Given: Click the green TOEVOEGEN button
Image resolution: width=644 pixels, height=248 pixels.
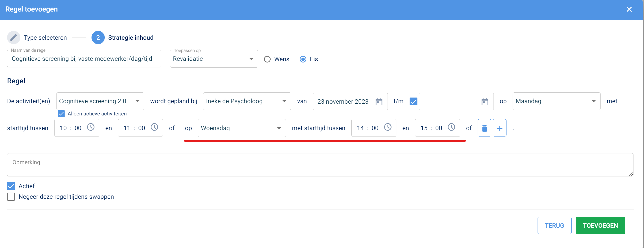Looking at the screenshot, I should [x=600, y=225].
